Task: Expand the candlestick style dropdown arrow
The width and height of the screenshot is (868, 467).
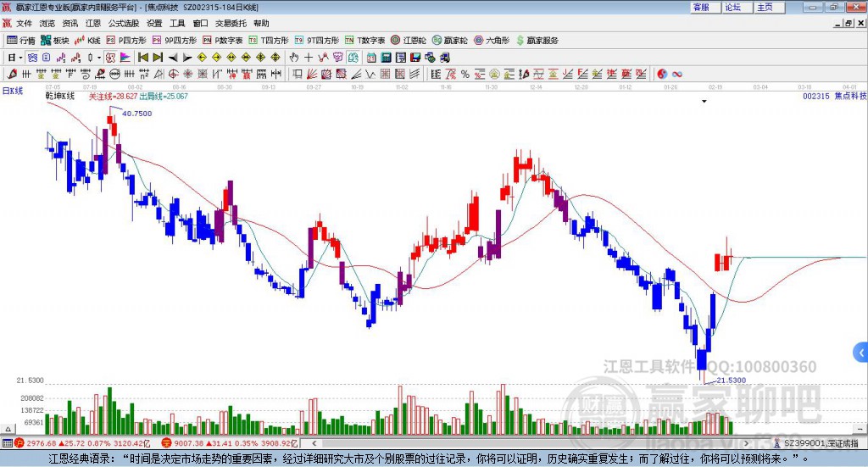Action: coord(100,58)
